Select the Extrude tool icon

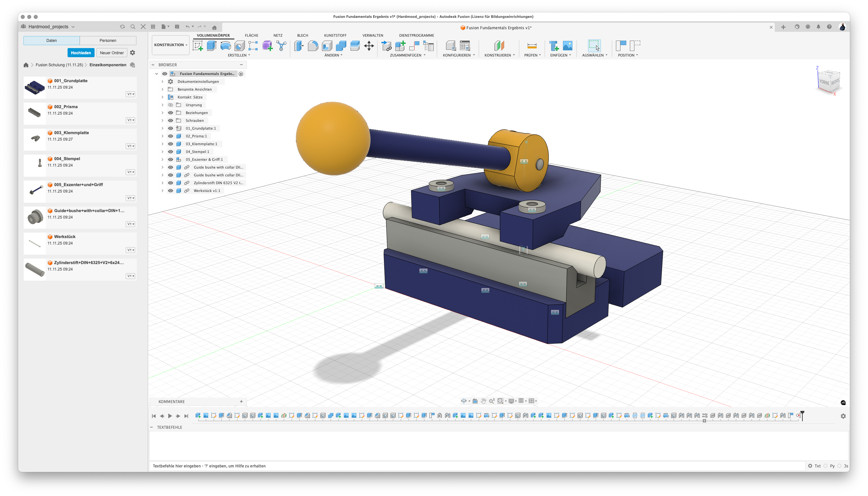(211, 46)
